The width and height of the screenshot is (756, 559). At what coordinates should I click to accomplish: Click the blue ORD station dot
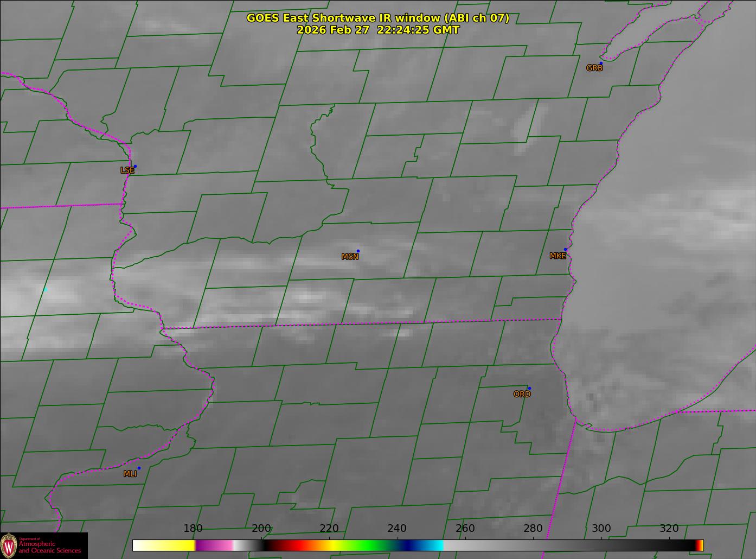[x=529, y=389]
